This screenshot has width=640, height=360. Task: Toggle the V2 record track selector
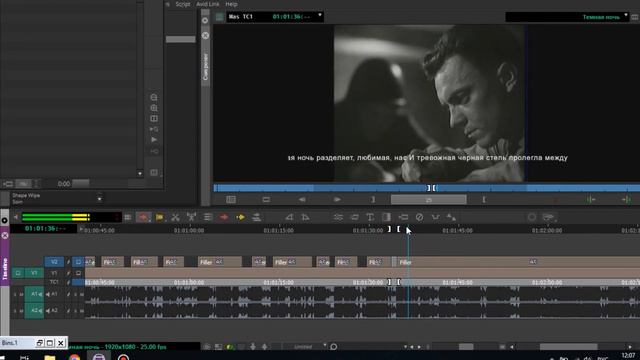coord(54,262)
